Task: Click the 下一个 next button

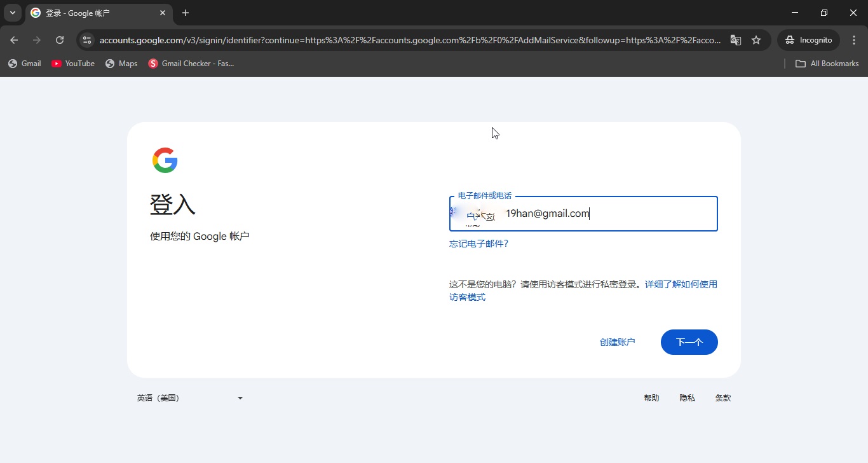Action: [689, 342]
